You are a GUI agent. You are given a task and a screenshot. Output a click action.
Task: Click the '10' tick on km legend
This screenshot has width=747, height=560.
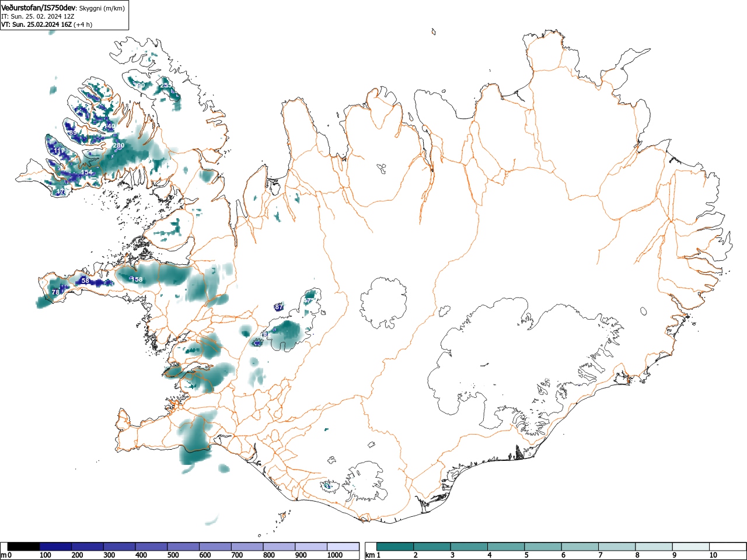713,555
